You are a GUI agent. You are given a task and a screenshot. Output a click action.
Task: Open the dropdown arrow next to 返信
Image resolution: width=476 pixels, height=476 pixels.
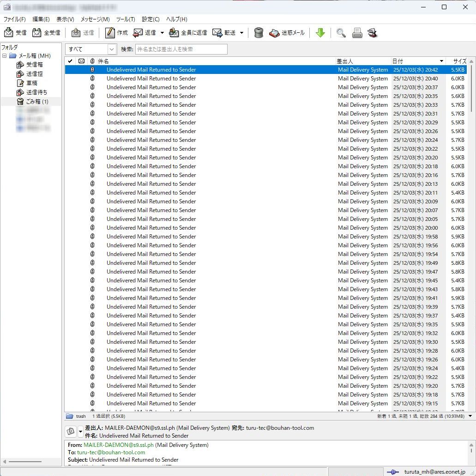coord(162,33)
